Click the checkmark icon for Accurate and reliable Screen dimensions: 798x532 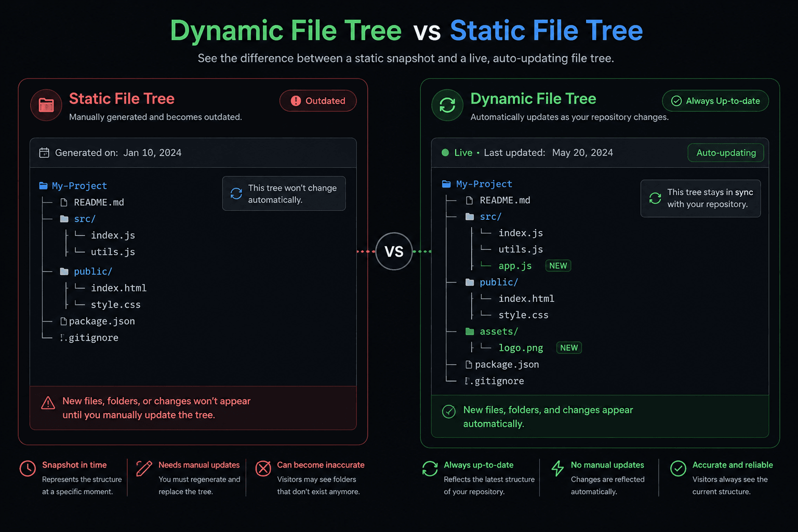(x=678, y=469)
